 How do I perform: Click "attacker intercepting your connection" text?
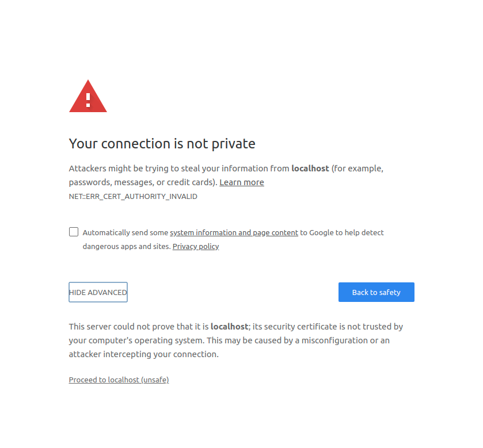coord(143,354)
